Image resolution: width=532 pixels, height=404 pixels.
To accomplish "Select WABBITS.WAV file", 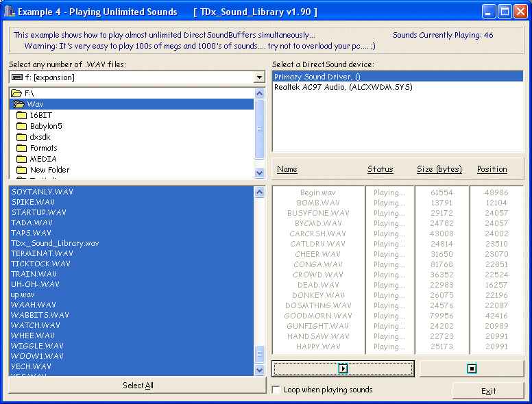I will point(132,315).
